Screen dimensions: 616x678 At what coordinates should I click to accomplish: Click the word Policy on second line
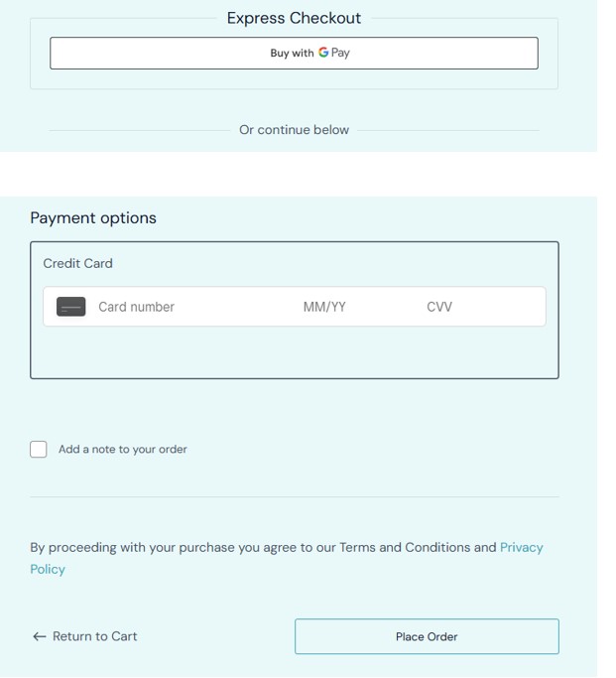tap(48, 569)
